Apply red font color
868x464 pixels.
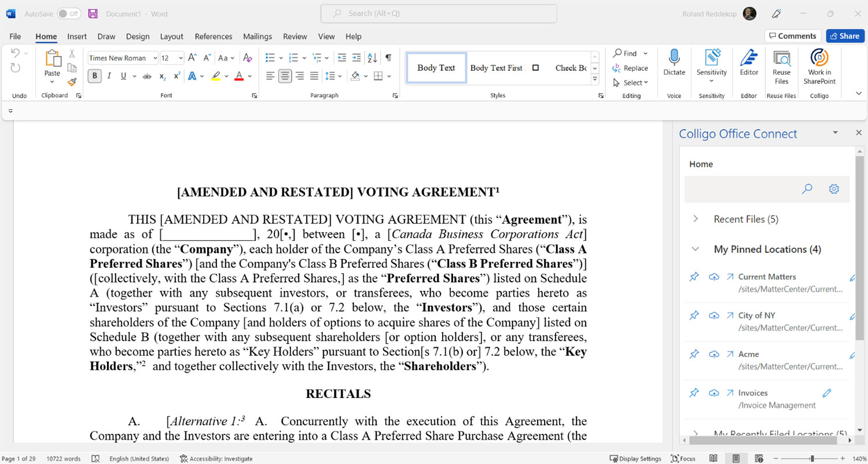click(239, 76)
